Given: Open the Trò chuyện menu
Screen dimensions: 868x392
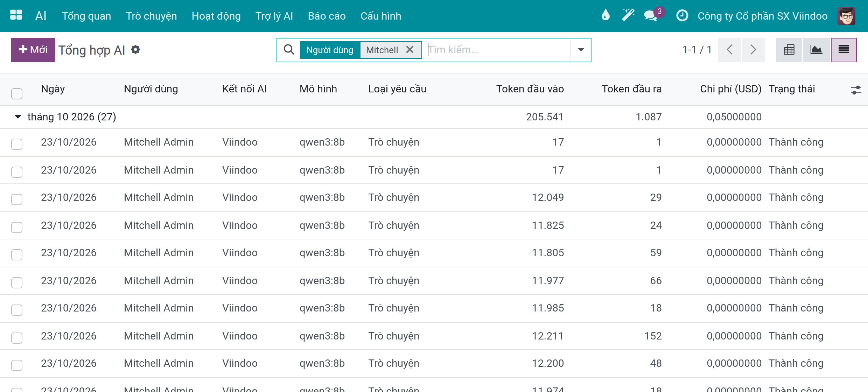Looking at the screenshot, I should click(151, 16).
